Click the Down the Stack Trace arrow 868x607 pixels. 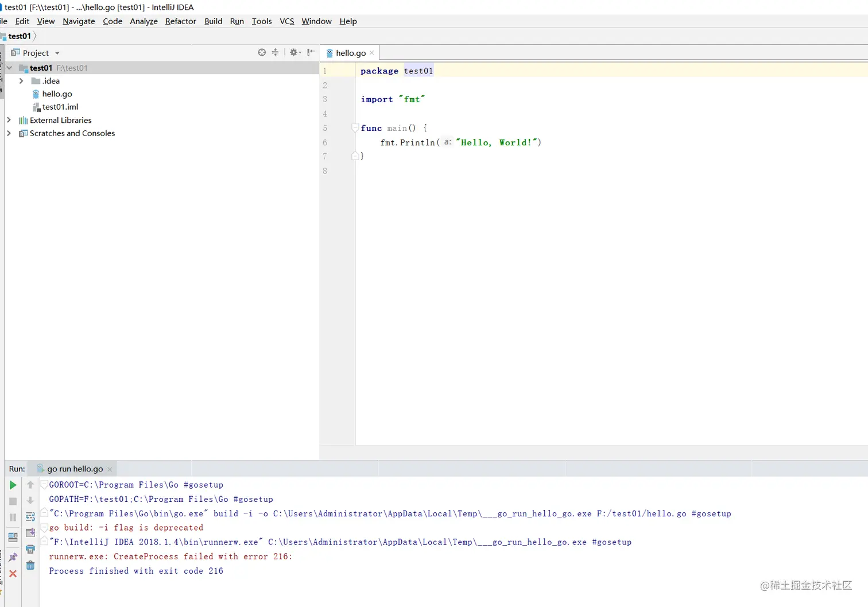pos(30,501)
